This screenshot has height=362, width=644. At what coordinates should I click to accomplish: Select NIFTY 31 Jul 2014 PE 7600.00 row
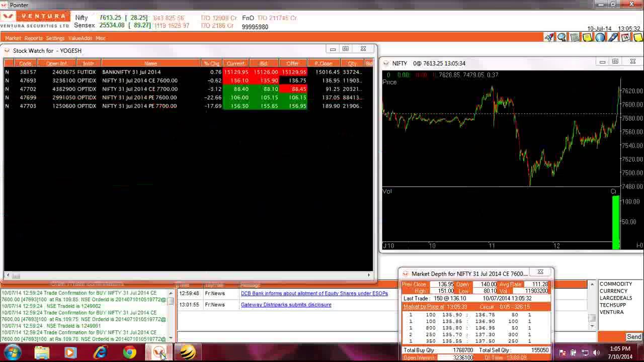tap(188, 98)
